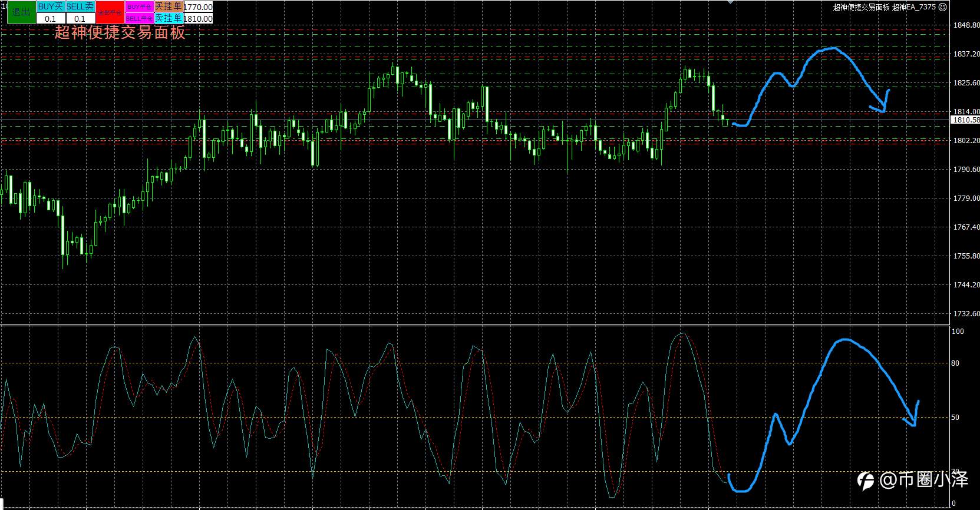Click the smiley EA status icon
980x510 pixels.
942,7
